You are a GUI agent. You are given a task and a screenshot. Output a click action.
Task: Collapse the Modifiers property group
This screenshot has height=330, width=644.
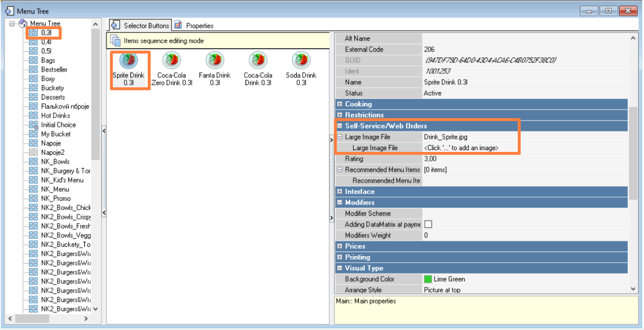pyautogui.click(x=340, y=203)
